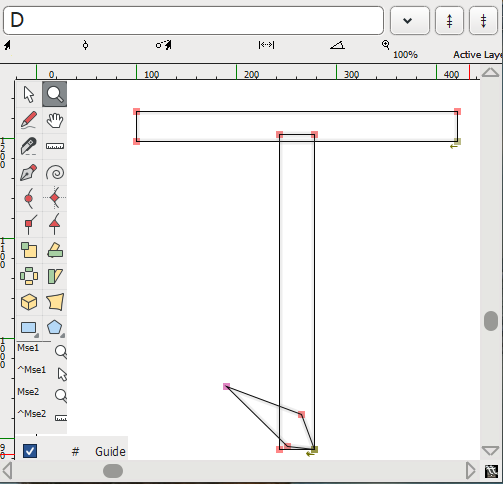Select the Ruler measuring tool

55,146
